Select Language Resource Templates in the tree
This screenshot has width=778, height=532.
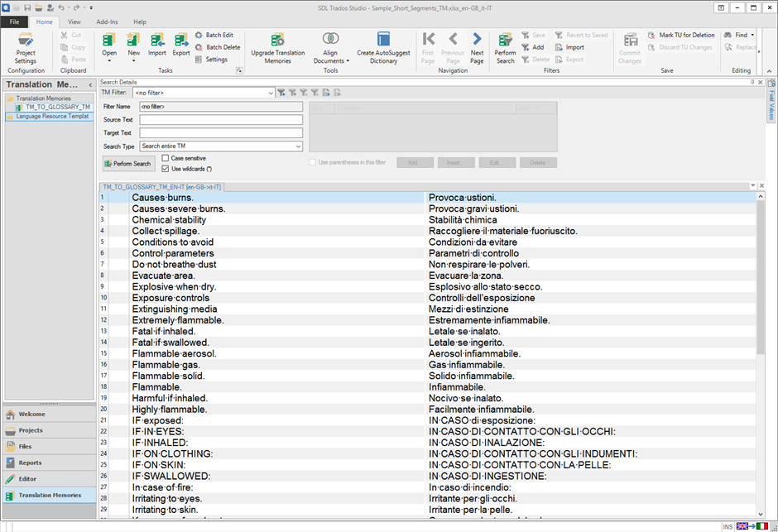click(49, 116)
